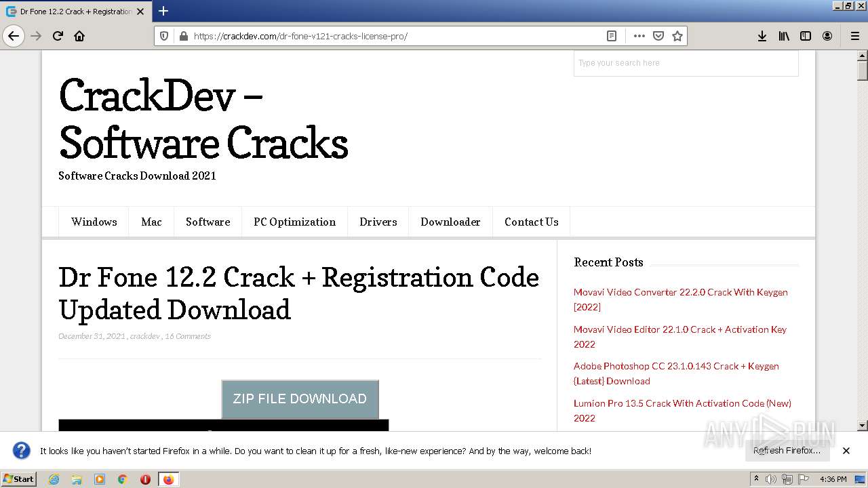
Task: Toggle reader view icon
Action: [x=612, y=36]
